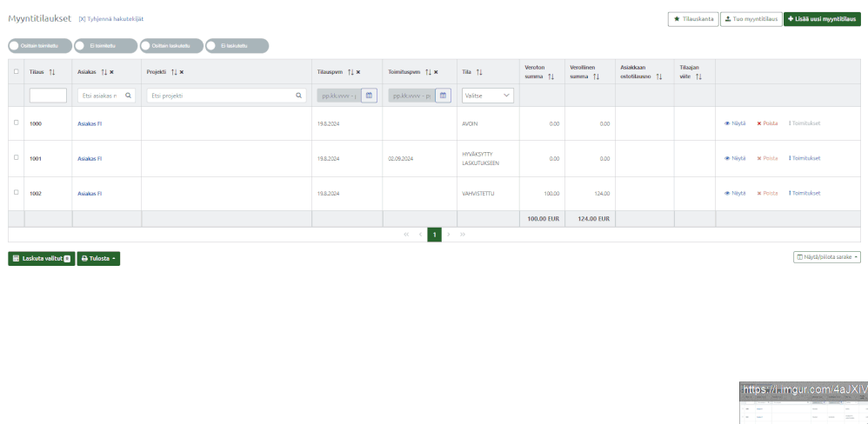Sort table by Tila column arrows
Image resolution: width=868 pixels, height=424 pixels.
479,72
